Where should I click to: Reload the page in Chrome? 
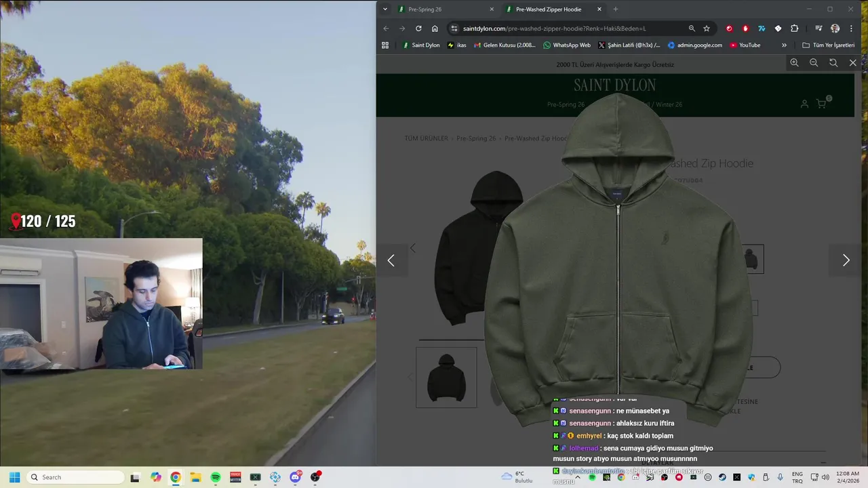coord(418,28)
